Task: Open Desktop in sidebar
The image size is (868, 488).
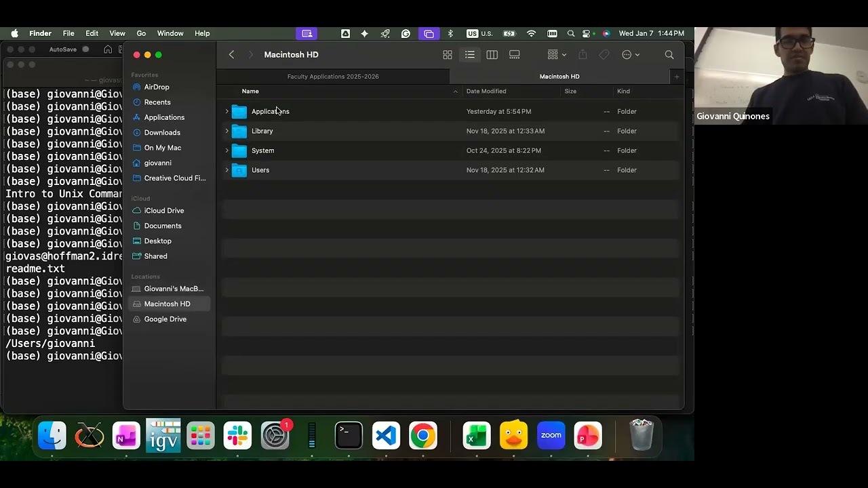Action: tap(169, 241)
